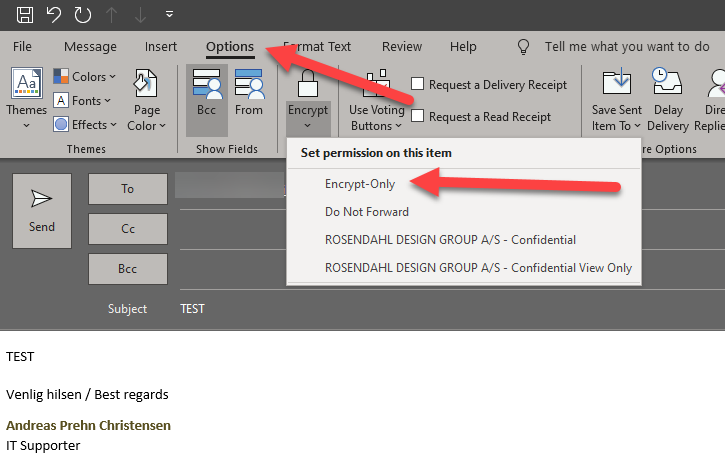Select Encrypt-Only permission option
The width and height of the screenshot is (725, 472).
[360, 184]
